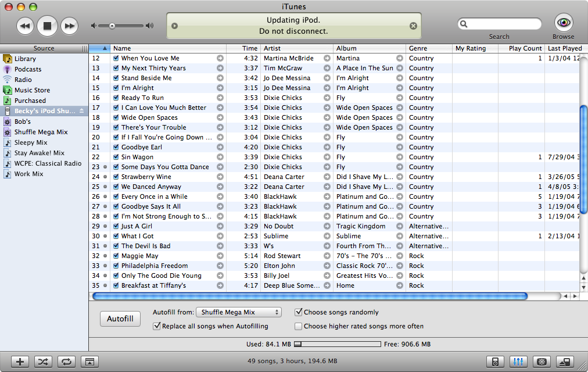Click the track number sort arrow header
The height and width of the screenshot is (372, 588).
99,48
